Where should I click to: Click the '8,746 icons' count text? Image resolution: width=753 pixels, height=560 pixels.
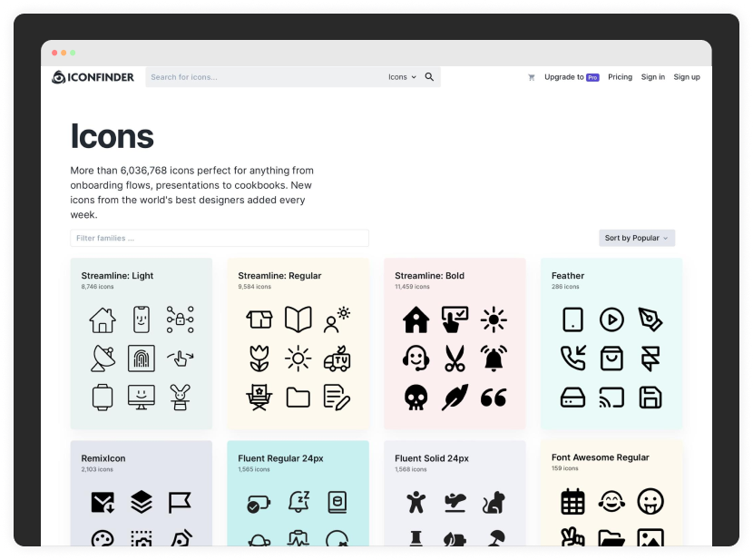click(x=97, y=287)
